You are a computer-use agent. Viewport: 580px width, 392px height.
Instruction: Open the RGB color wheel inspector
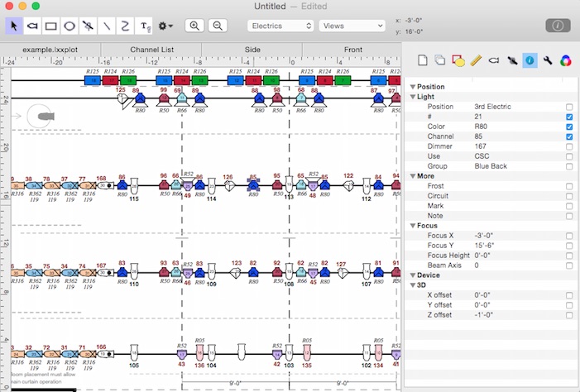pos(566,60)
